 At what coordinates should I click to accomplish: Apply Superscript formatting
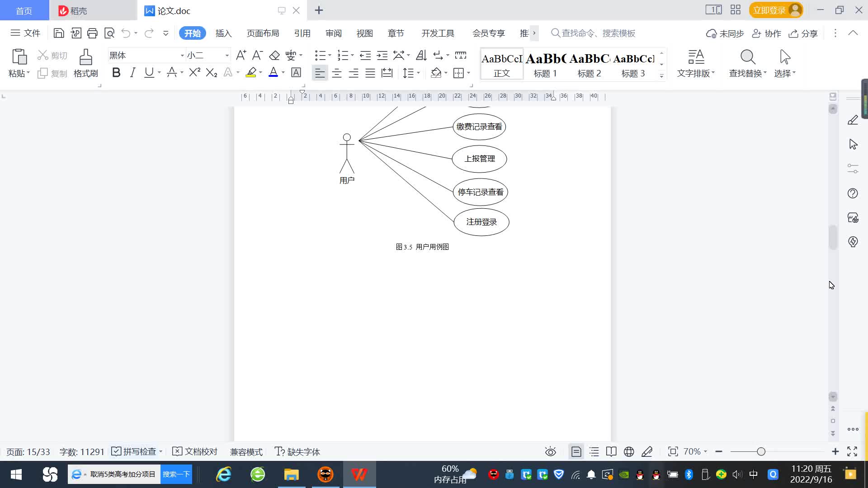pos(194,72)
